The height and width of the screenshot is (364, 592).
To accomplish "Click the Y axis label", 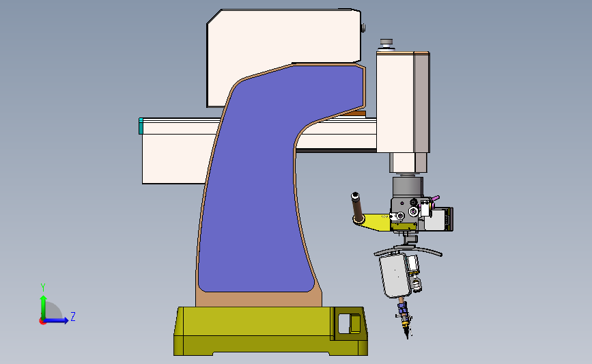I will (x=43, y=288).
